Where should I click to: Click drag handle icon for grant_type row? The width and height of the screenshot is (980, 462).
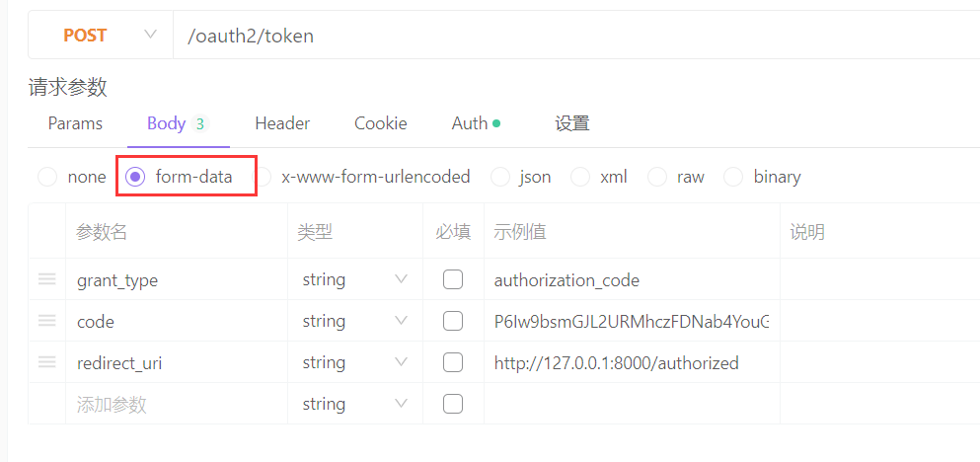46,279
